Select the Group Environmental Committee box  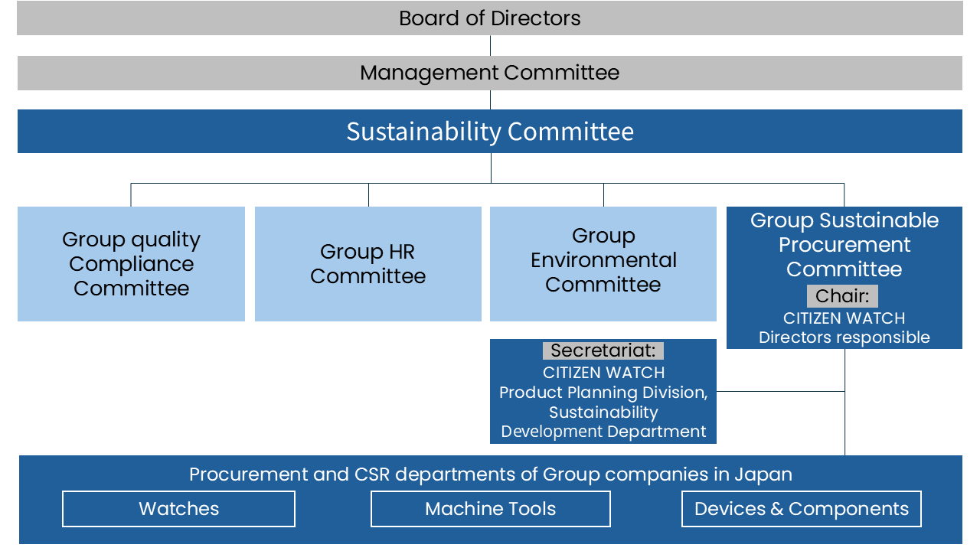[603, 264]
